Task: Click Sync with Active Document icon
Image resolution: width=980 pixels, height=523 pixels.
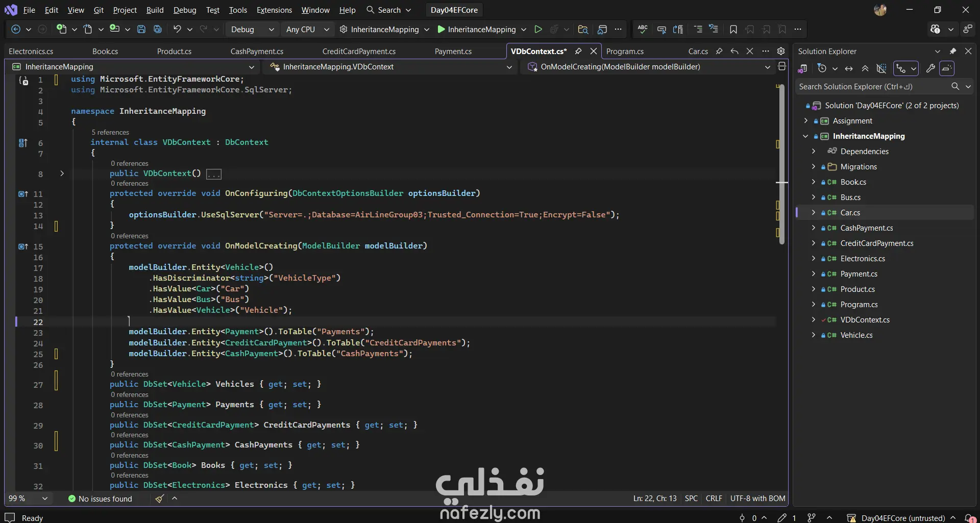Action: pos(849,68)
